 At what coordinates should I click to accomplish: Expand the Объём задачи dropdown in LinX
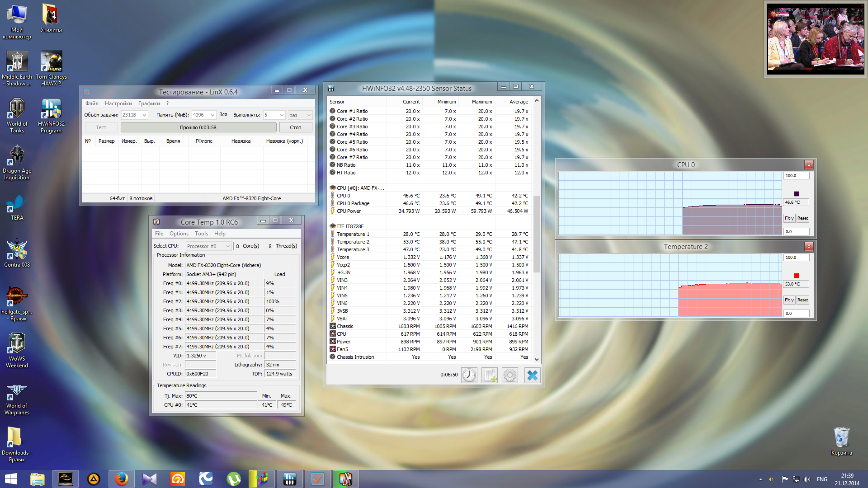[145, 115]
